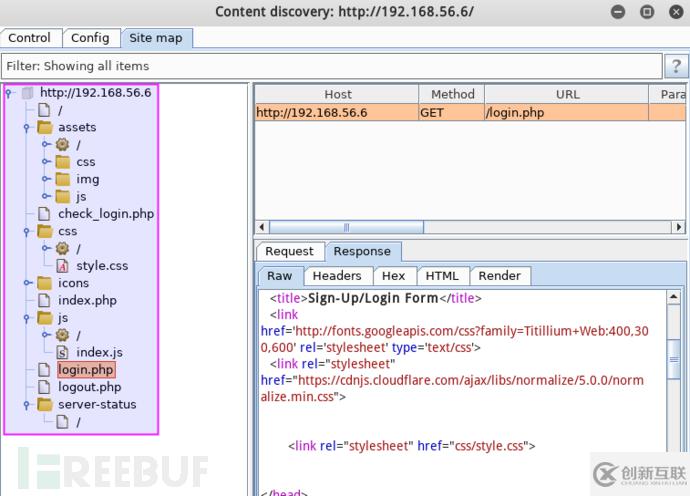Click the style.css stylesheet file icon
Image resolution: width=690 pixels, height=496 pixels.
[62, 266]
